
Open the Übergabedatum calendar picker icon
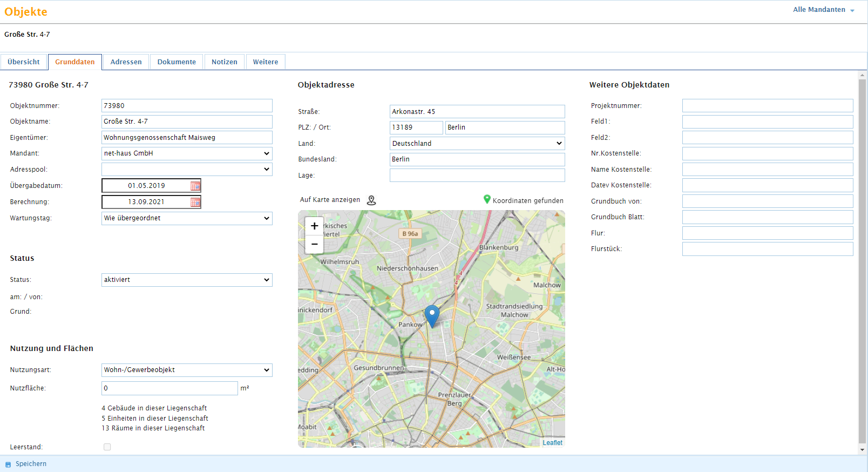pos(195,186)
